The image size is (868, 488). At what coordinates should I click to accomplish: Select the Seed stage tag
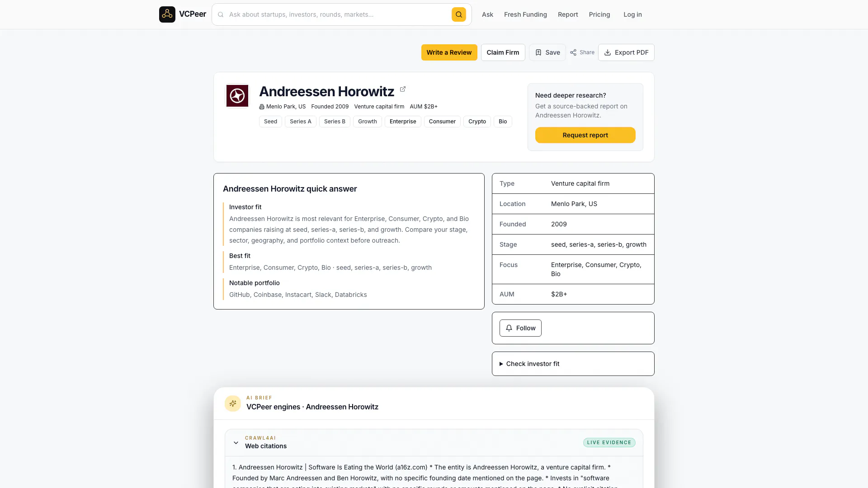[x=270, y=122]
